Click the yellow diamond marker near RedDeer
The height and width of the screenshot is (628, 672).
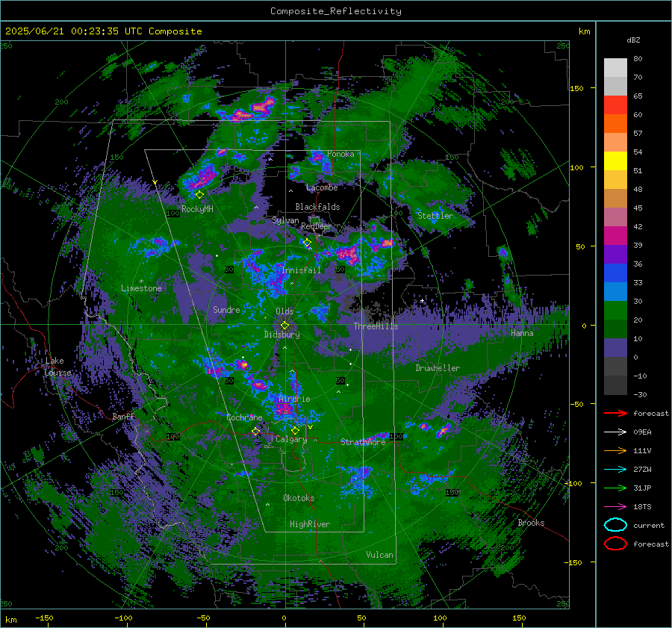coord(307,243)
